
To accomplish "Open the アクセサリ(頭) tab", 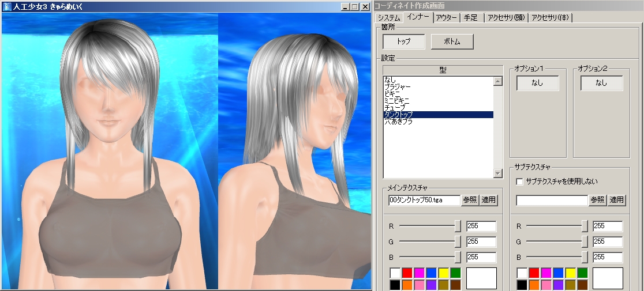I will pyautogui.click(x=506, y=18).
